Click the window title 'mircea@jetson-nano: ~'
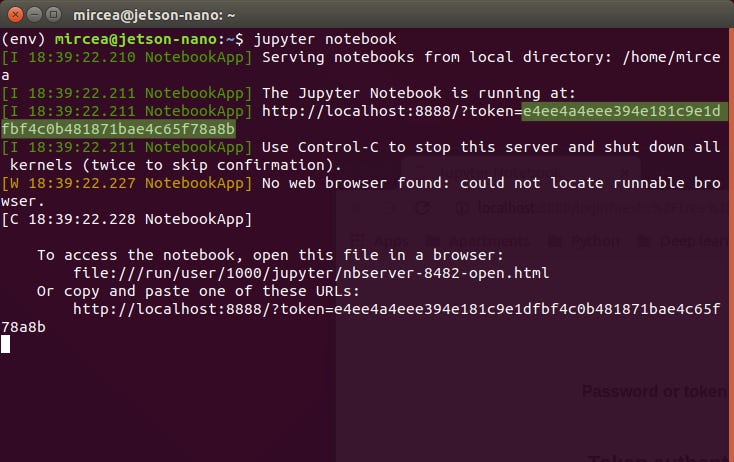The image size is (734, 462). pyautogui.click(x=154, y=15)
